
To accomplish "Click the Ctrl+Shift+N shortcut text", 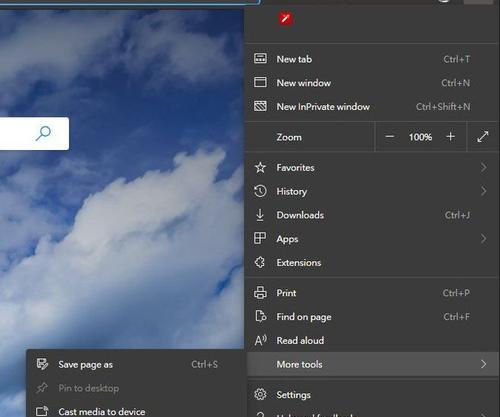I will point(443,106).
